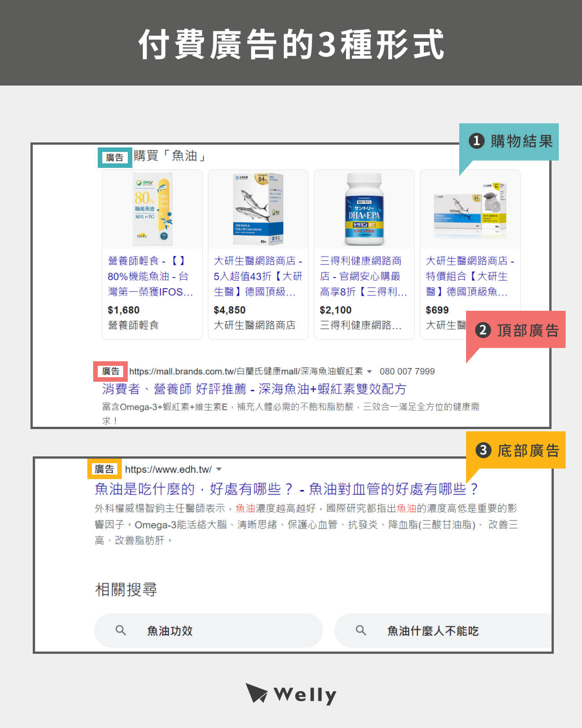The image size is (582, 728).
Task: Open the 三得利健康網路商店 官網安心購 link
Action: click(363, 276)
